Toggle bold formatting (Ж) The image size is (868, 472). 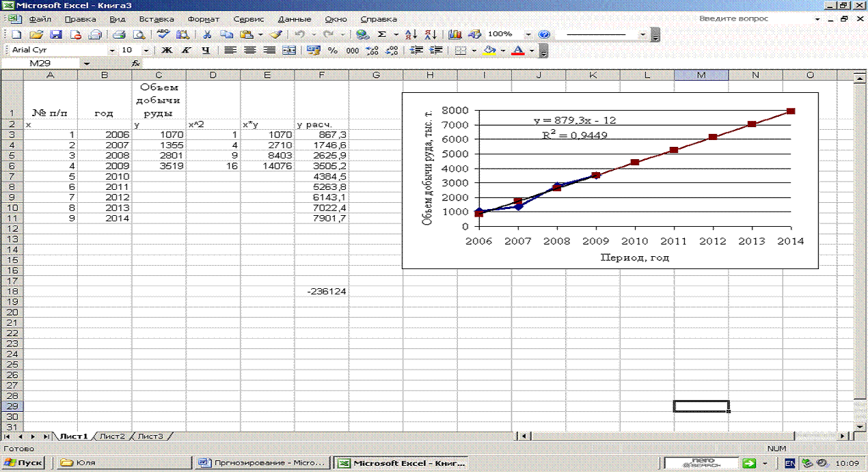(166, 51)
